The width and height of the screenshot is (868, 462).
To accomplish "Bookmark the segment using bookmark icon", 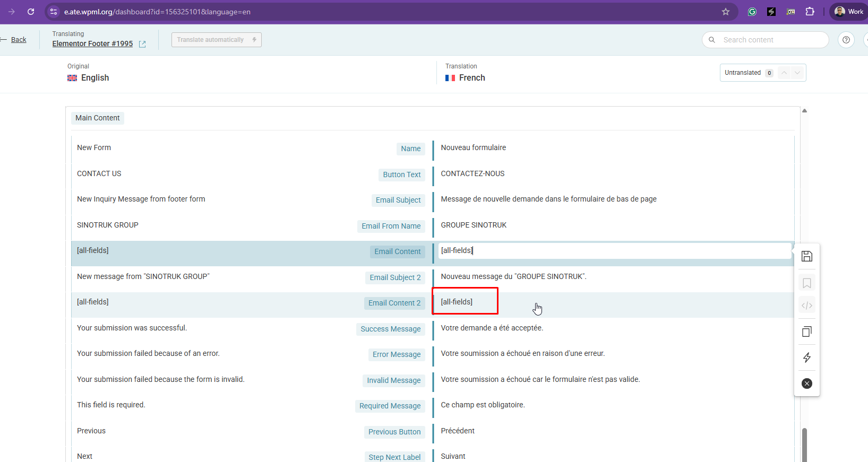I will pos(807,283).
